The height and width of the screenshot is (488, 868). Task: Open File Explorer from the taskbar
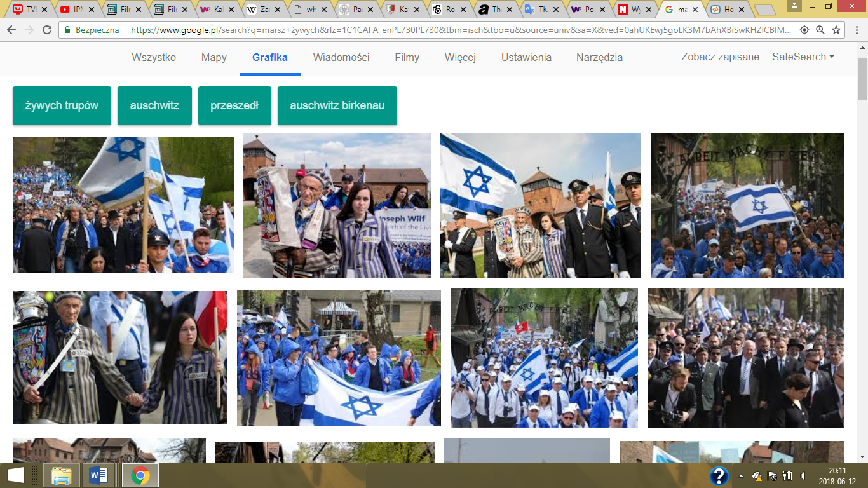point(61,475)
